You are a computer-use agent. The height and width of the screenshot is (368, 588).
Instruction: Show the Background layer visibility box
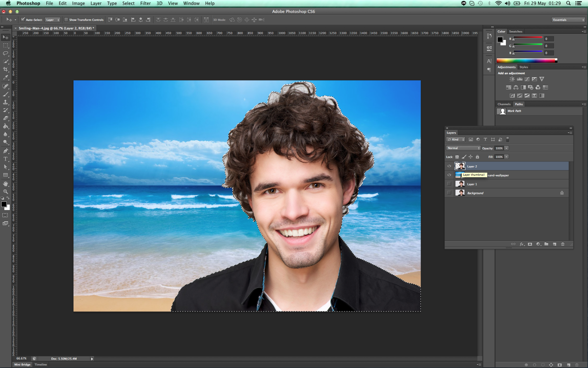[449, 193]
